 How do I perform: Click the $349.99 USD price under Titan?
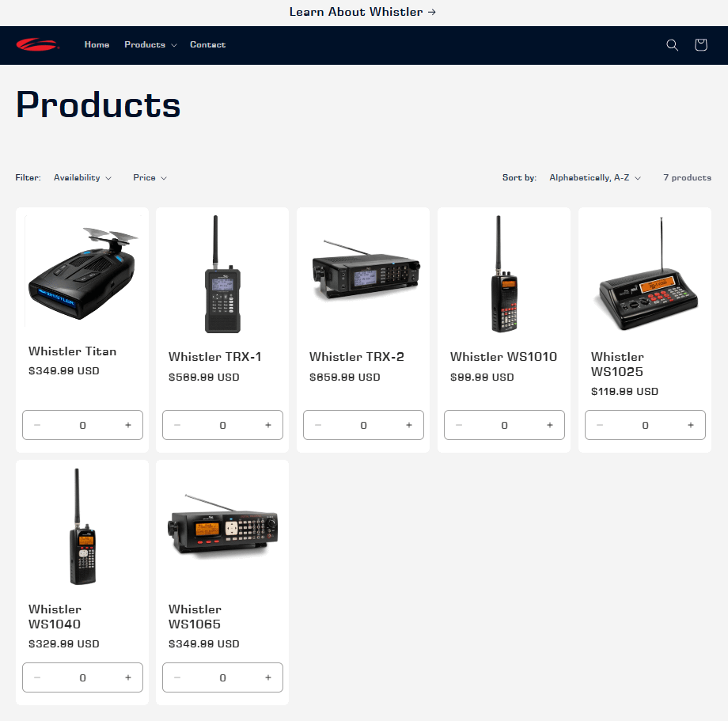pos(64,371)
